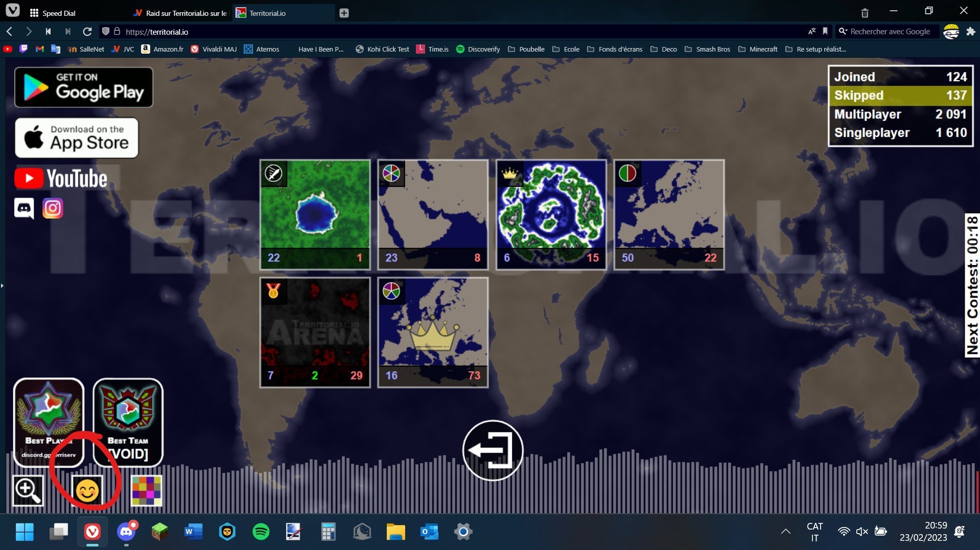Select the crowned Europe map thumbnail
The height and width of the screenshot is (550, 980).
[433, 332]
